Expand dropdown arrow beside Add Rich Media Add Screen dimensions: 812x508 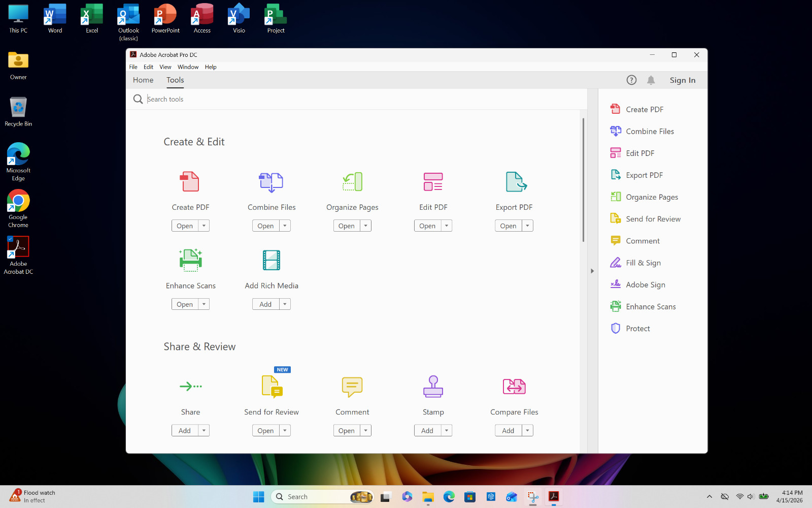point(285,304)
